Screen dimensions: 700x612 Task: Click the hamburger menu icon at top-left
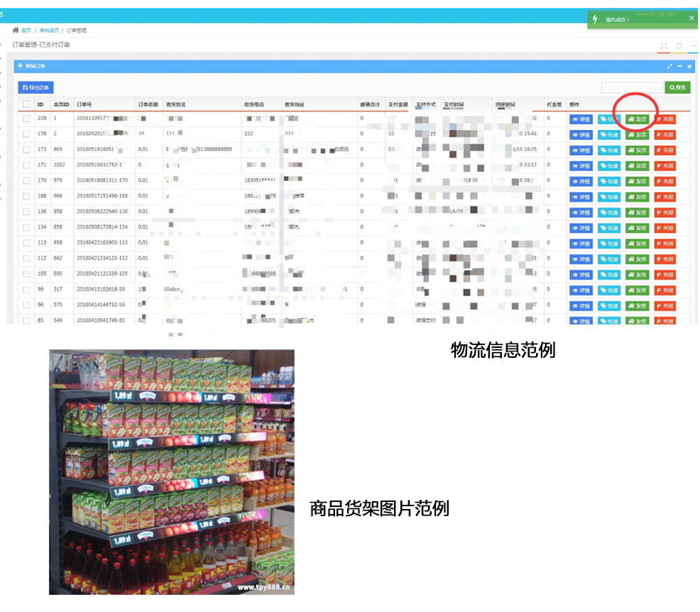pos(2,14)
